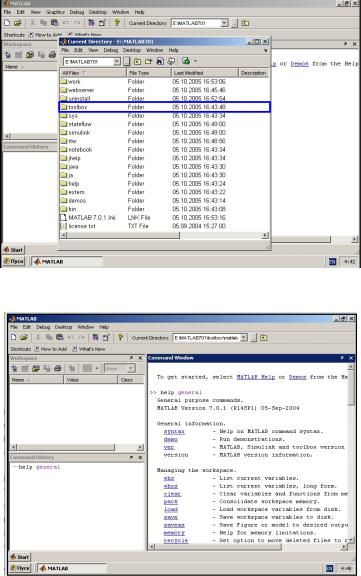Open Graphics menu in the upper MATLAB window

click(x=55, y=12)
